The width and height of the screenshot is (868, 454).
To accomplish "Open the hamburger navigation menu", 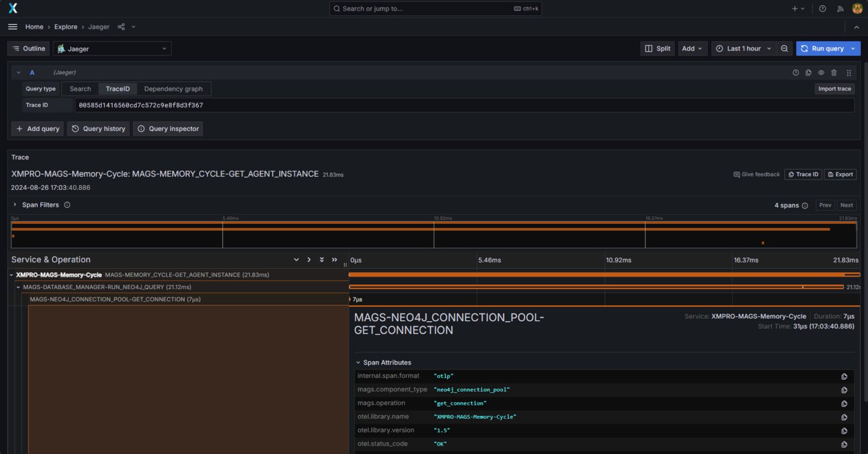I will click(12, 27).
